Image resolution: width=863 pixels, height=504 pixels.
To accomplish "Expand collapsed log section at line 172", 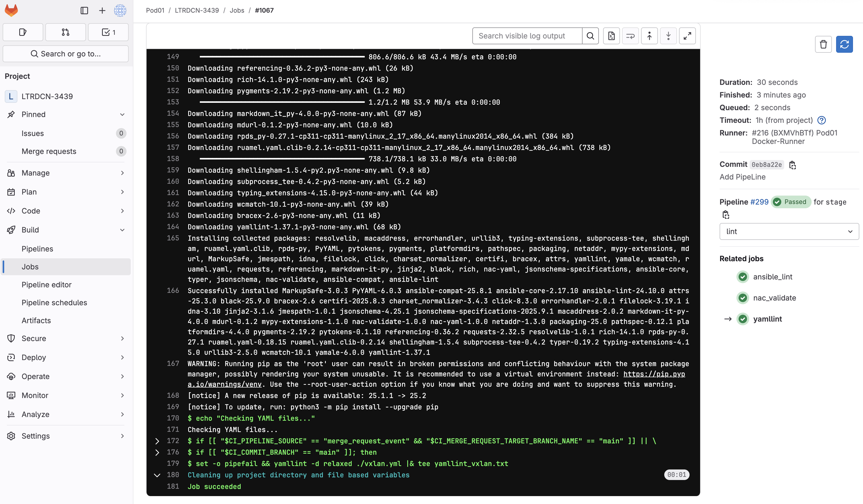I will tap(157, 441).
